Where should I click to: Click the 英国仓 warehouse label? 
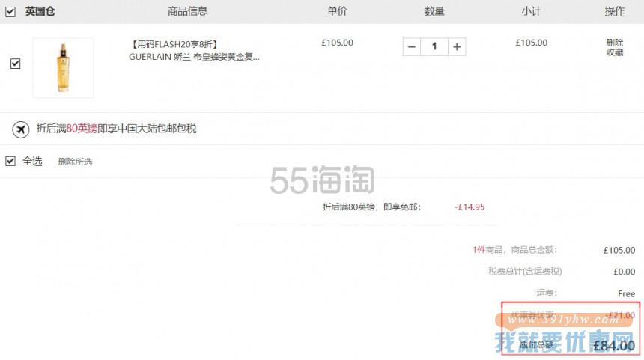point(40,11)
